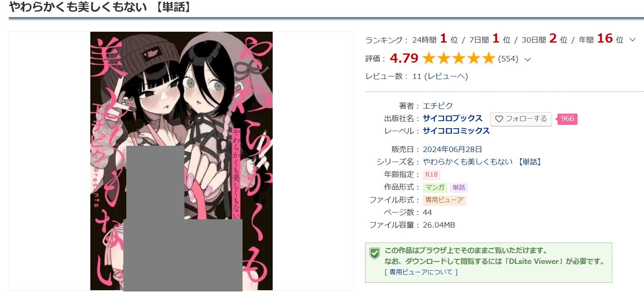Click the pink 966 follower count badge
This screenshot has height=294, width=644.
tap(567, 119)
